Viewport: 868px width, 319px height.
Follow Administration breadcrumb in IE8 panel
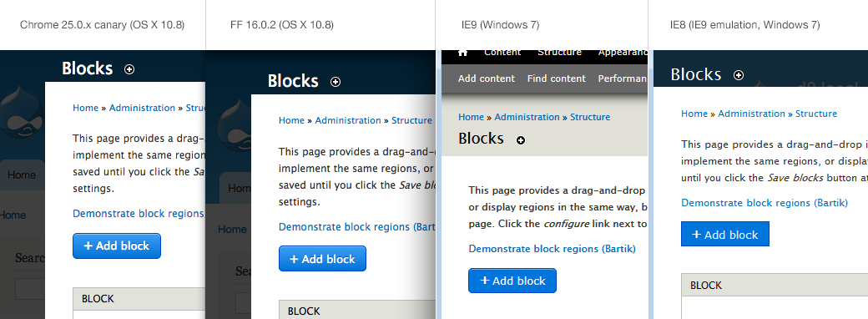point(751,114)
